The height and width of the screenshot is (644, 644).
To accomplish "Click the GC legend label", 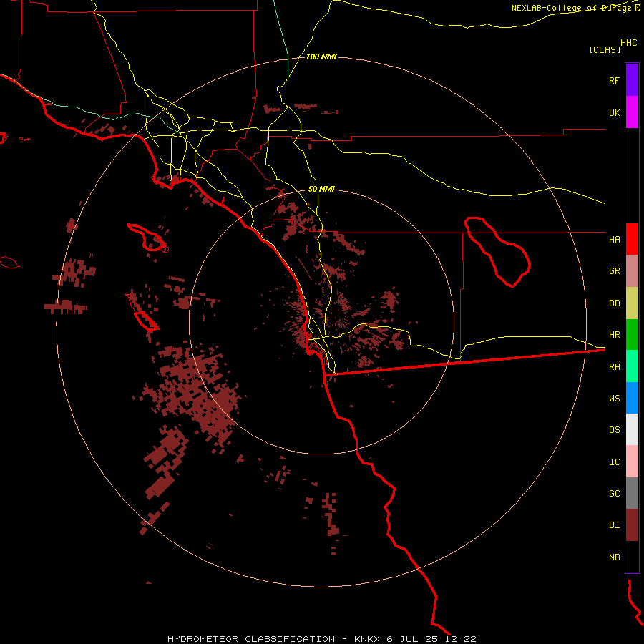I will (x=614, y=494).
